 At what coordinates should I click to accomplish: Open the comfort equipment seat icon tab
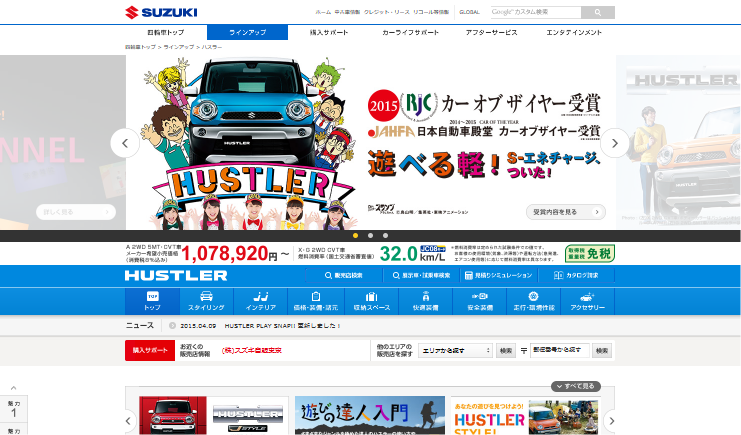(426, 301)
